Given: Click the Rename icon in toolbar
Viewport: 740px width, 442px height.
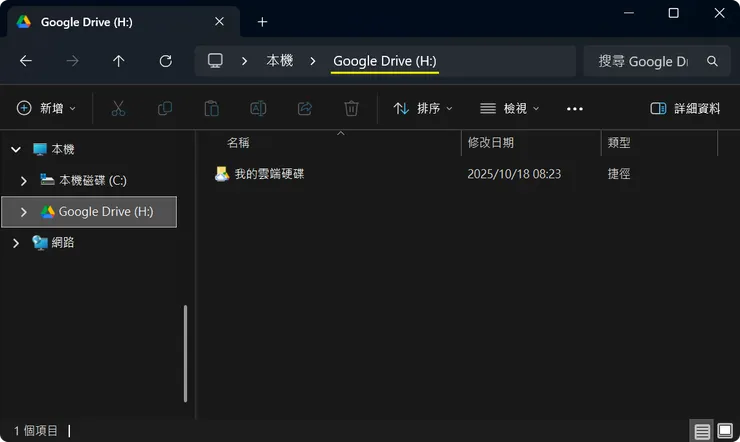Looking at the screenshot, I should [258, 108].
